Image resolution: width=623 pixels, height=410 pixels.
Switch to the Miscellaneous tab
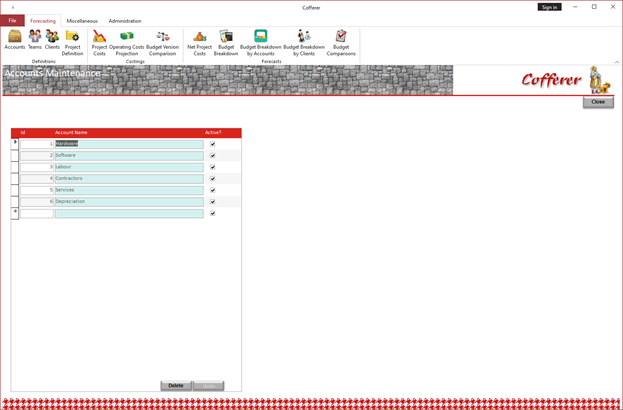(82, 21)
